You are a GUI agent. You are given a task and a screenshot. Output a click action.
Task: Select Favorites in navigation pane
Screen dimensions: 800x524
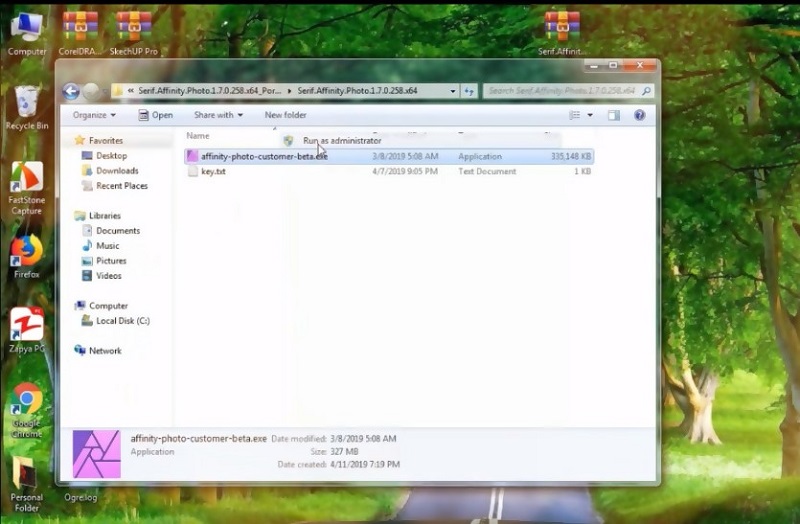106,140
